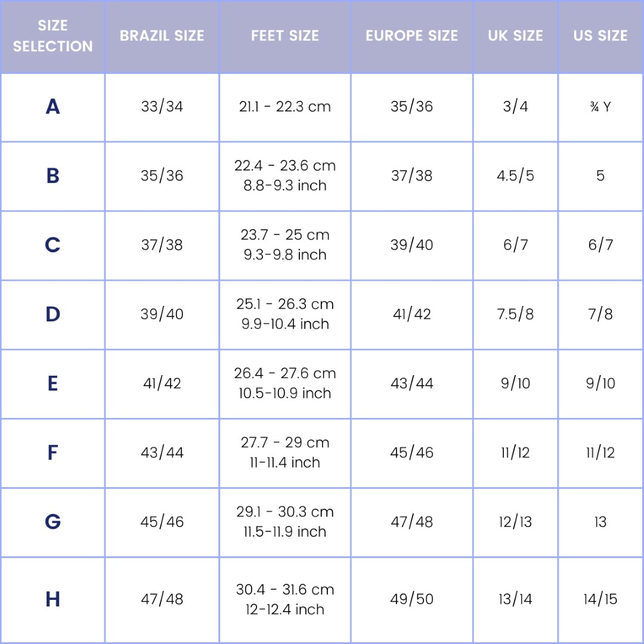This screenshot has height=644, width=644.
Task: Select size letter H
Action: click(52, 599)
